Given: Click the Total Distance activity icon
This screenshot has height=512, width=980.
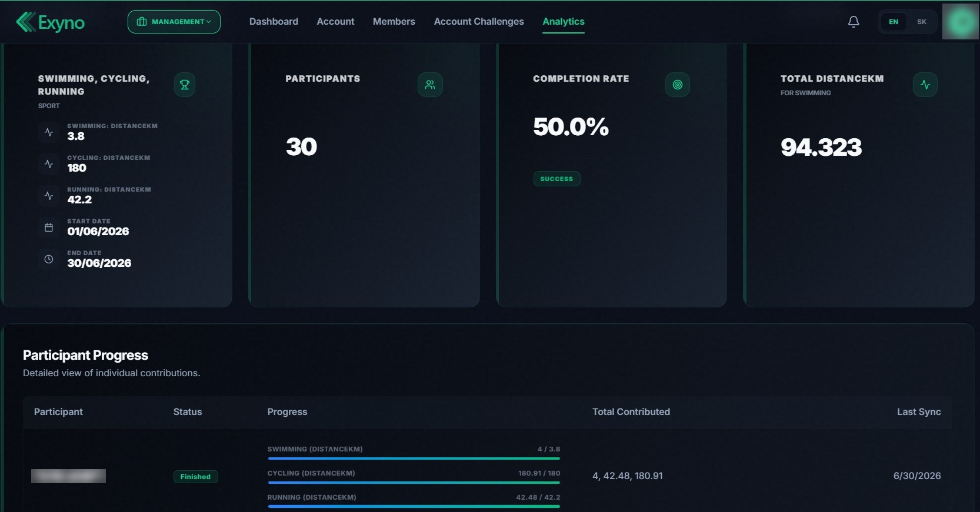Looking at the screenshot, I should [925, 85].
